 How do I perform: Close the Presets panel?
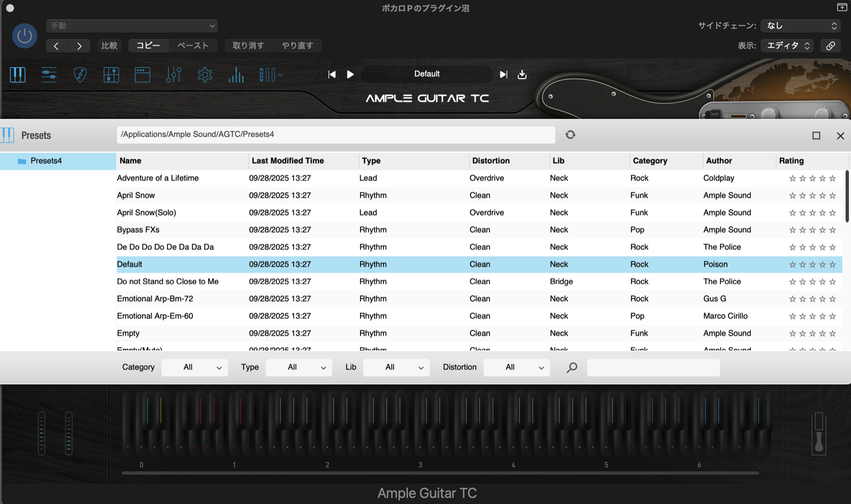840,136
